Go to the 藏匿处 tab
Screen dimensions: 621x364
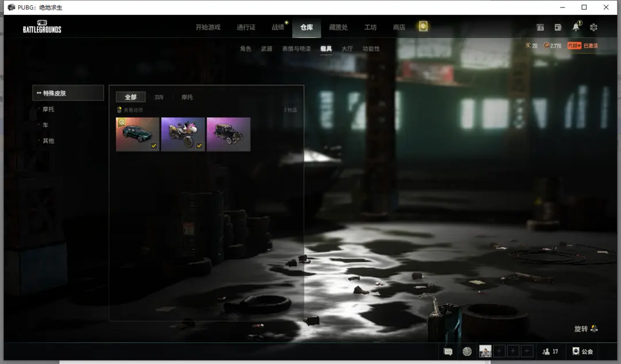pyautogui.click(x=339, y=27)
